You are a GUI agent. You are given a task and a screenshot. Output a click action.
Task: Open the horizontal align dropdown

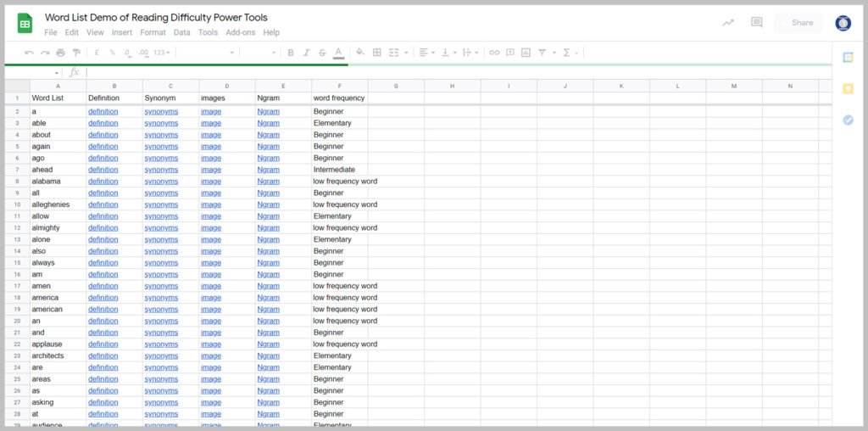coord(426,53)
